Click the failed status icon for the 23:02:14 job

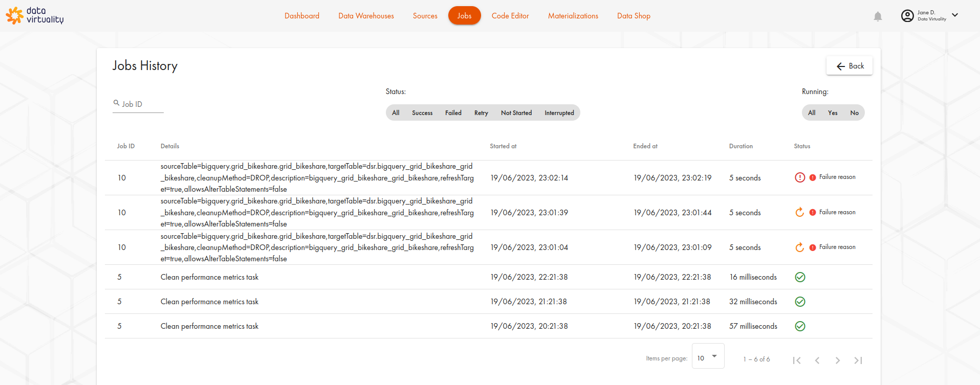tap(800, 177)
